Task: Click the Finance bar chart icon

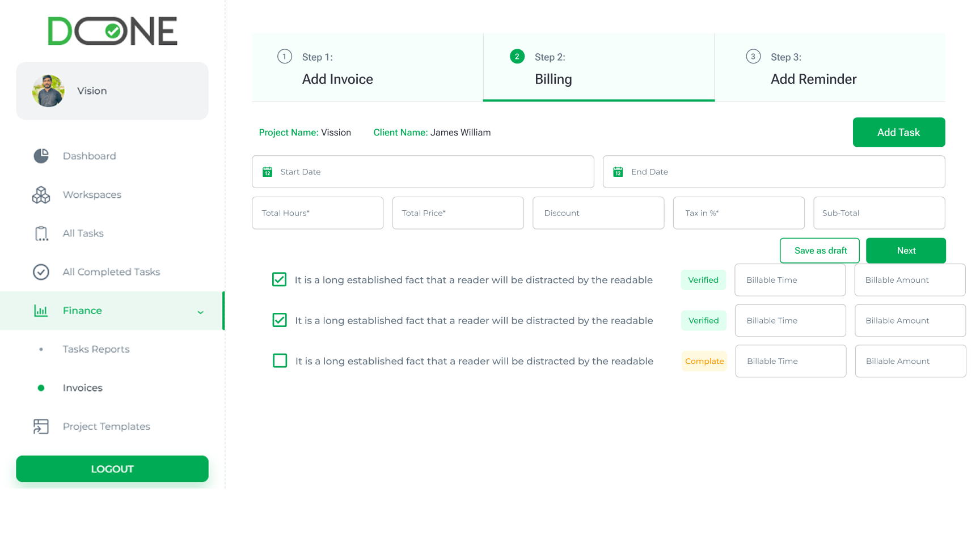Action: pyautogui.click(x=41, y=311)
